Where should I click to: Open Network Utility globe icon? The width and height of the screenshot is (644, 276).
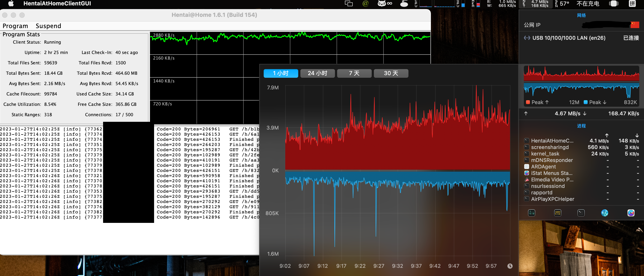(x=604, y=213)
